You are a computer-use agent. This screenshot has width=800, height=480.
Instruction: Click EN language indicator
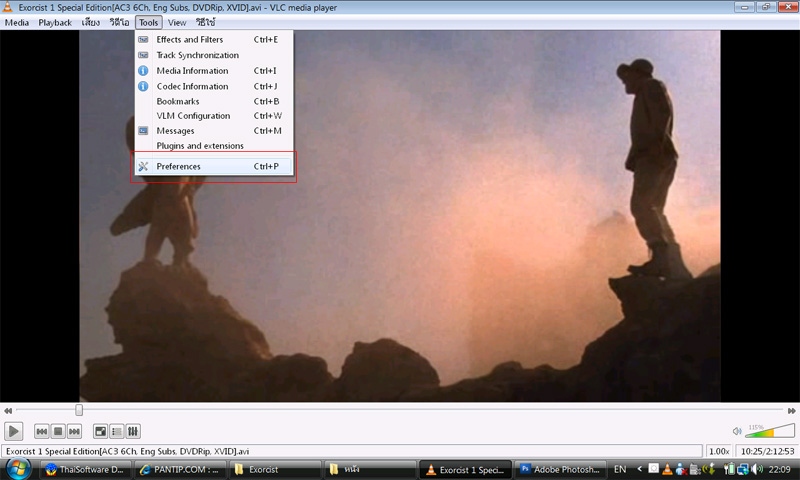coord(620,469)
